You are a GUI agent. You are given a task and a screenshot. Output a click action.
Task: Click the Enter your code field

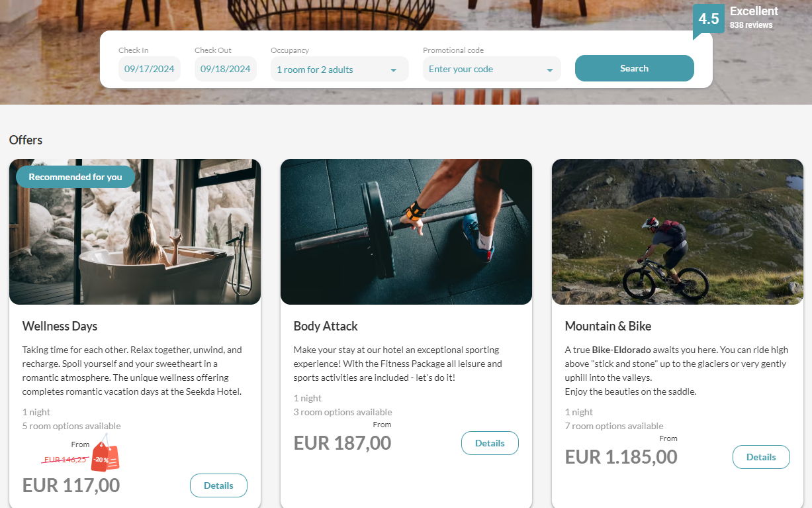[492, 69]
